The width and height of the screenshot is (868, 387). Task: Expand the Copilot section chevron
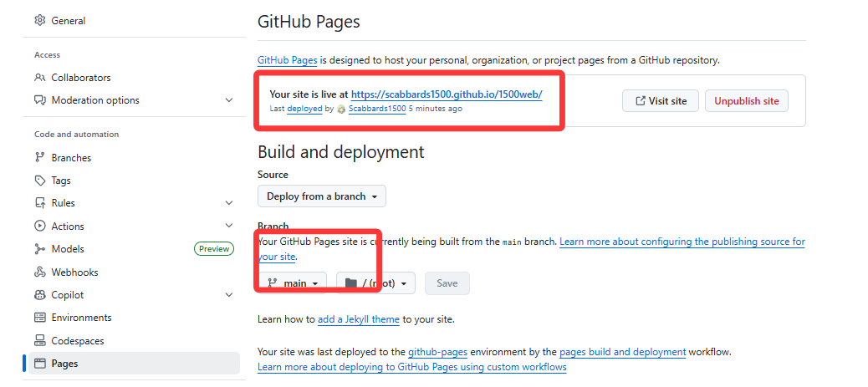229,295
